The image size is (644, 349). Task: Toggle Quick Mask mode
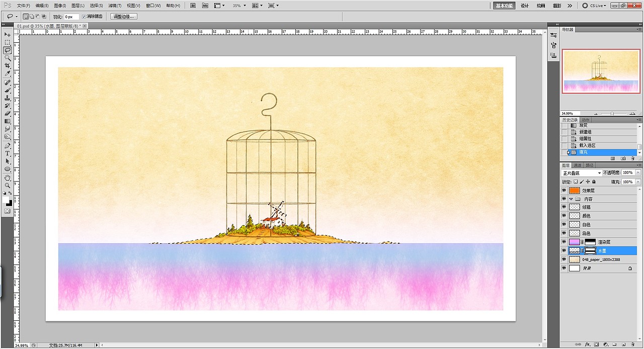[x=8, y=211]
